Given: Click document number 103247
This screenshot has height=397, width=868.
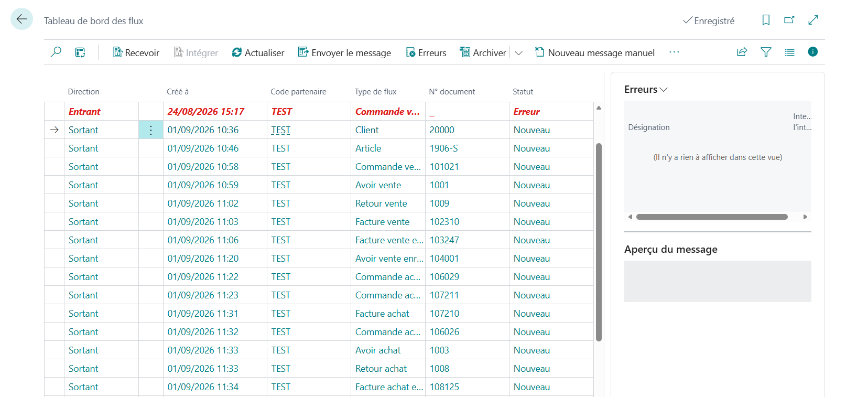Looking at the screenshot, I should (444, 240).
